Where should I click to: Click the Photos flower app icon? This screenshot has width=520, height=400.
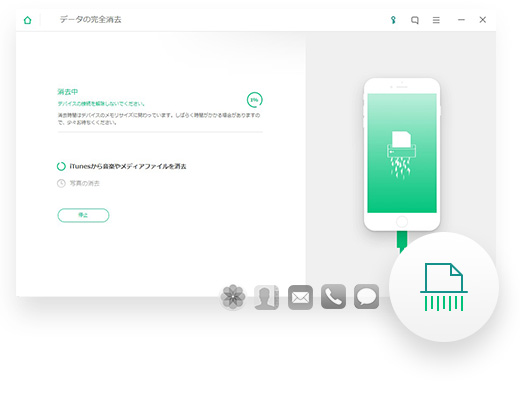(x=233, y=297)
